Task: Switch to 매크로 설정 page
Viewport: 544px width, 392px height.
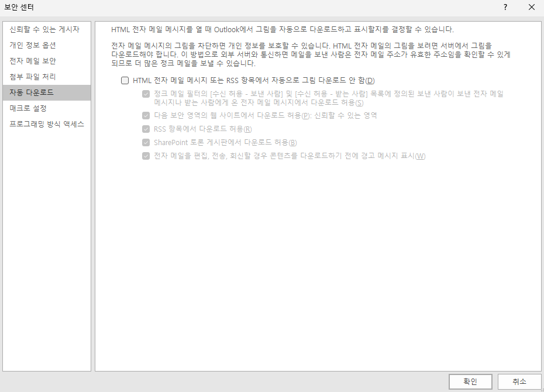Action: tap(46, 108)
